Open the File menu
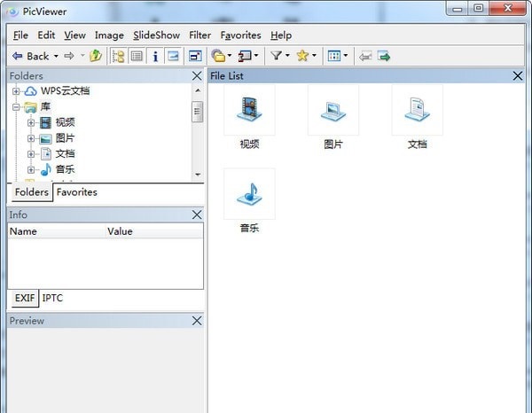532x413 pixels. [x=20, y=35]
